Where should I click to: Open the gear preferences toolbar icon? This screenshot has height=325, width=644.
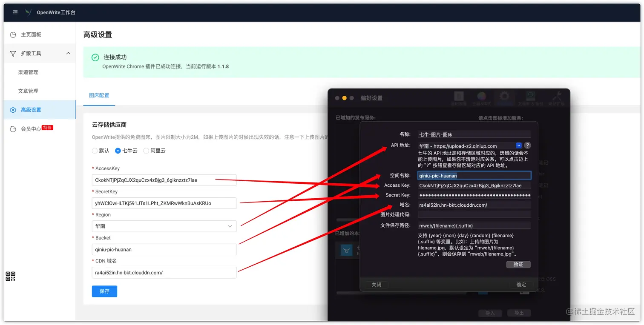(504, 97)
